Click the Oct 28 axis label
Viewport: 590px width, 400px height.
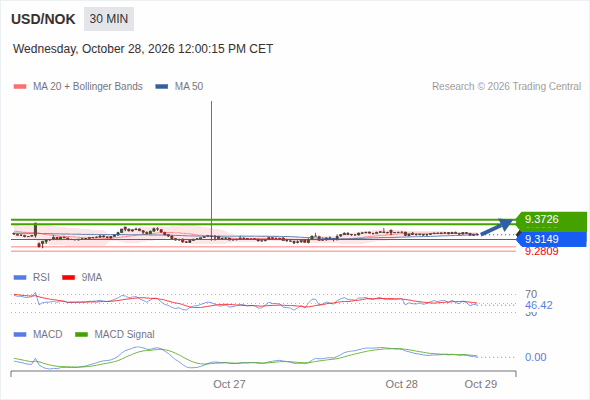[x=401, y=384]
